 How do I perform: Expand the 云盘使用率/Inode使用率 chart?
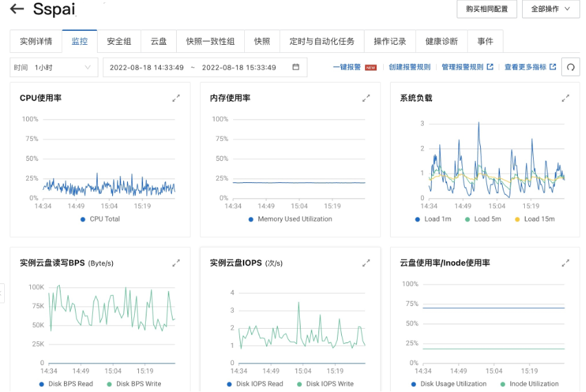click(565, 263)
